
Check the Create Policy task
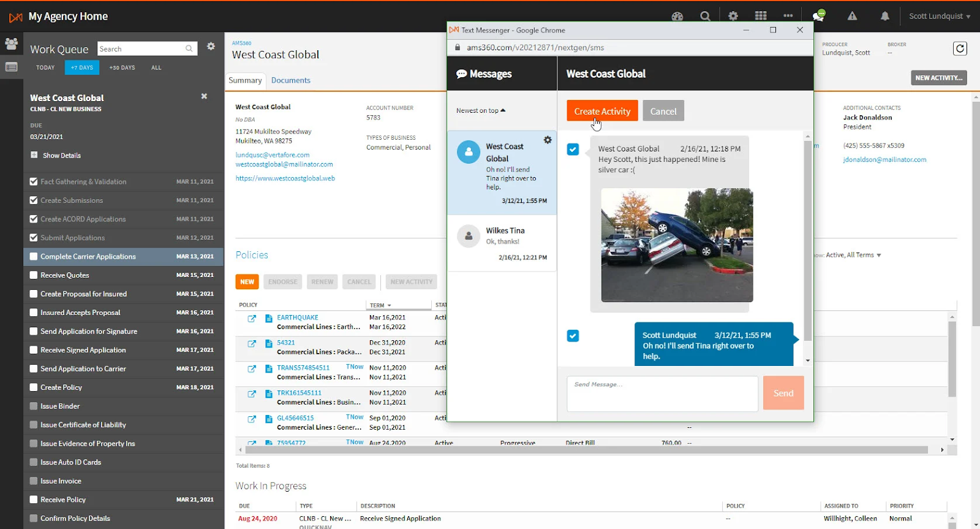(x=34, y=387)
